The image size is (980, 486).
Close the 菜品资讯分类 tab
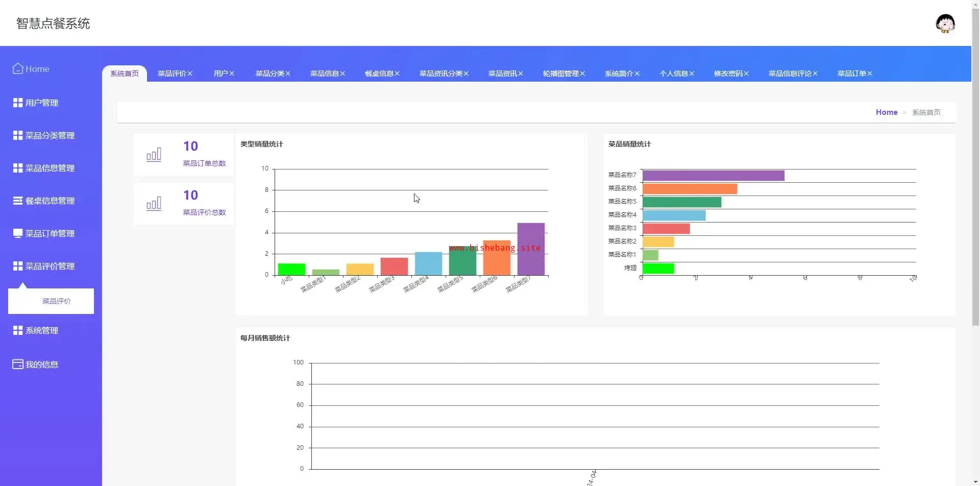[466, 74]
